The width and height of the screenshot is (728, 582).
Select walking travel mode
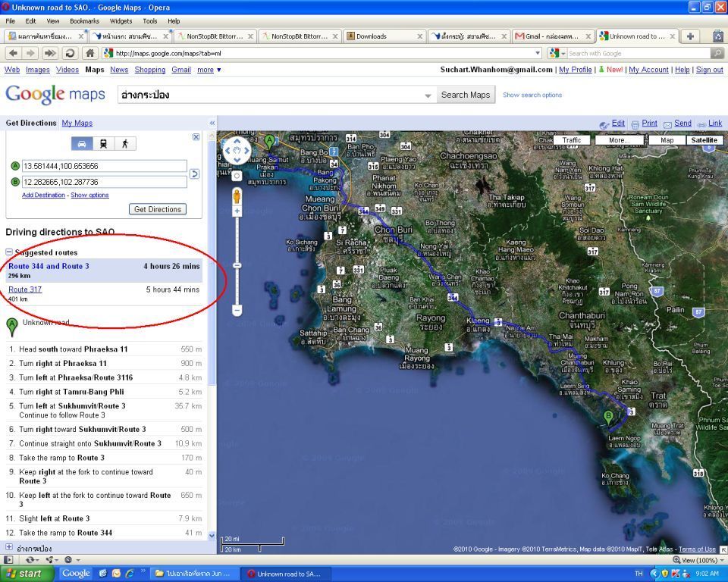125,143
